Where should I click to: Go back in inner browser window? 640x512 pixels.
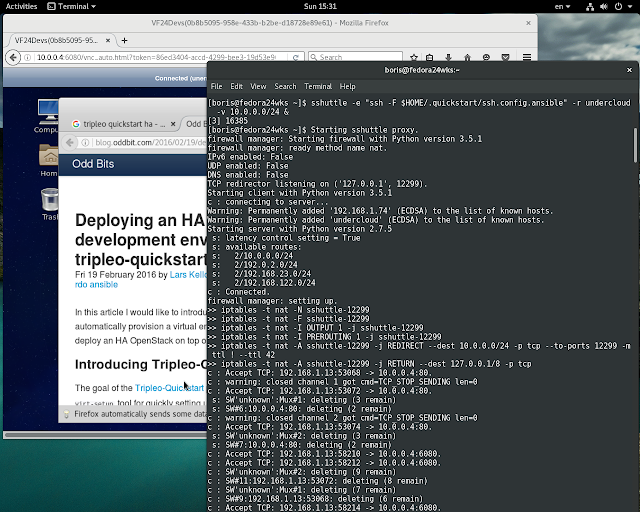[70, 142]
